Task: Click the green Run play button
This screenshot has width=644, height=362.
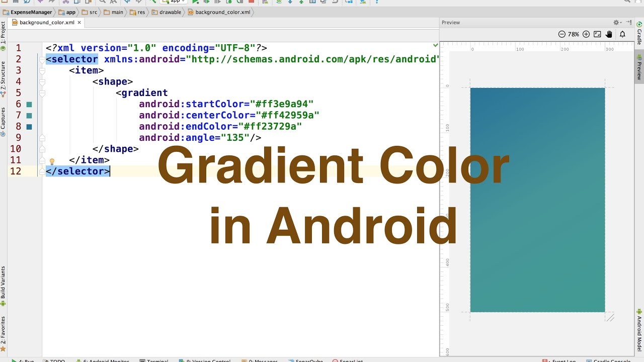Action: click(196, 2)
